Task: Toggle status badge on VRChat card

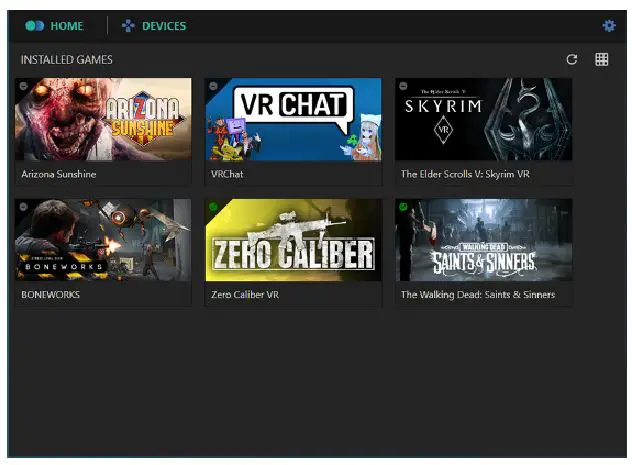Action: (214, 86)
